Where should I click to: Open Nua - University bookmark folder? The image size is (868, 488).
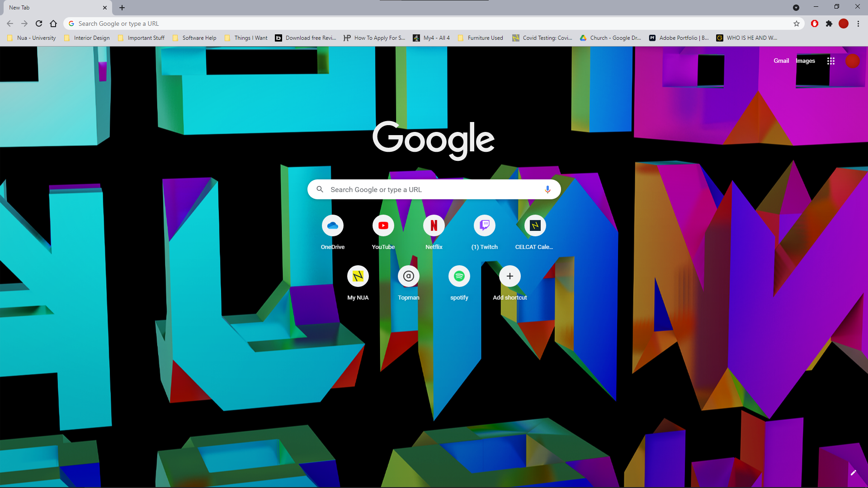pos(32,38)
